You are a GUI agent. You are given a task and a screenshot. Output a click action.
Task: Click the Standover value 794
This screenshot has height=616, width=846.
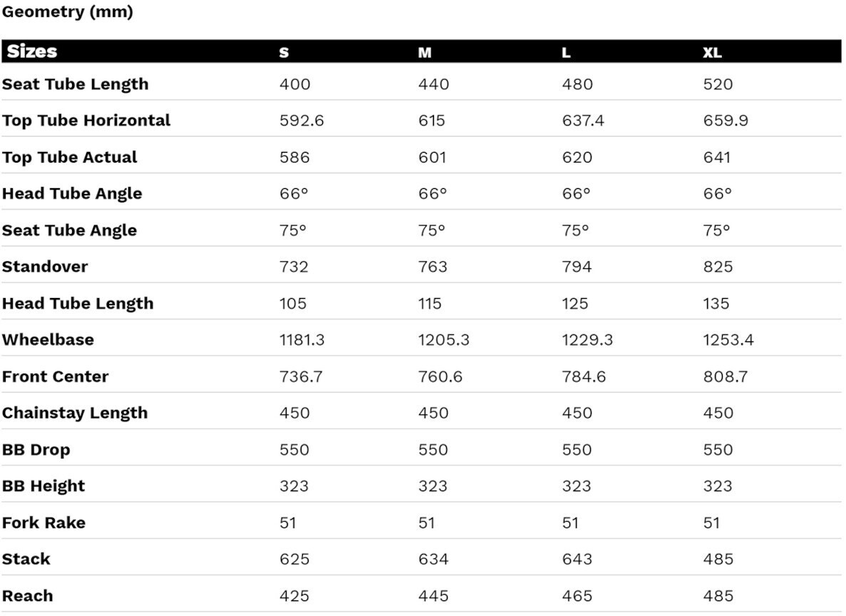[x=577, y=267]
